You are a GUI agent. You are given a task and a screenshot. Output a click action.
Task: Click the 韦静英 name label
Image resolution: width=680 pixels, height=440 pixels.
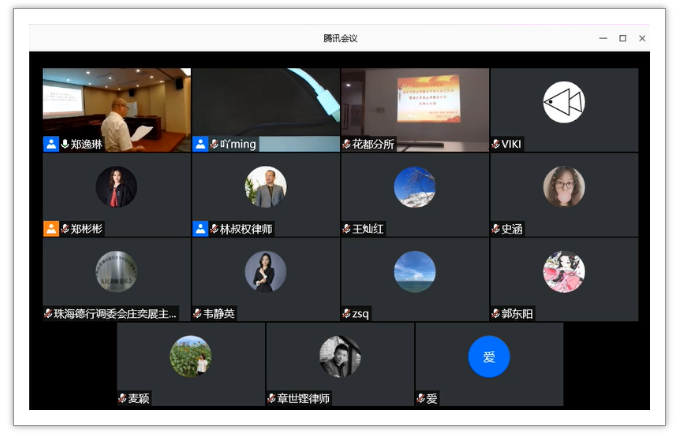pos(219,313)
